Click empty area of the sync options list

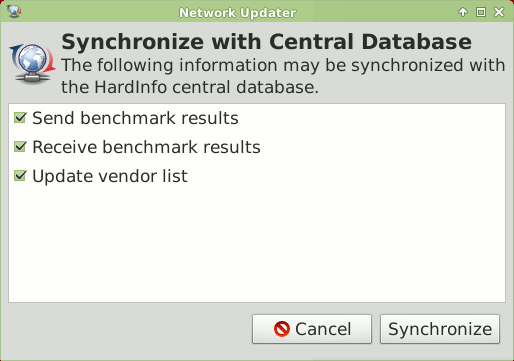(x=257, y=243)
